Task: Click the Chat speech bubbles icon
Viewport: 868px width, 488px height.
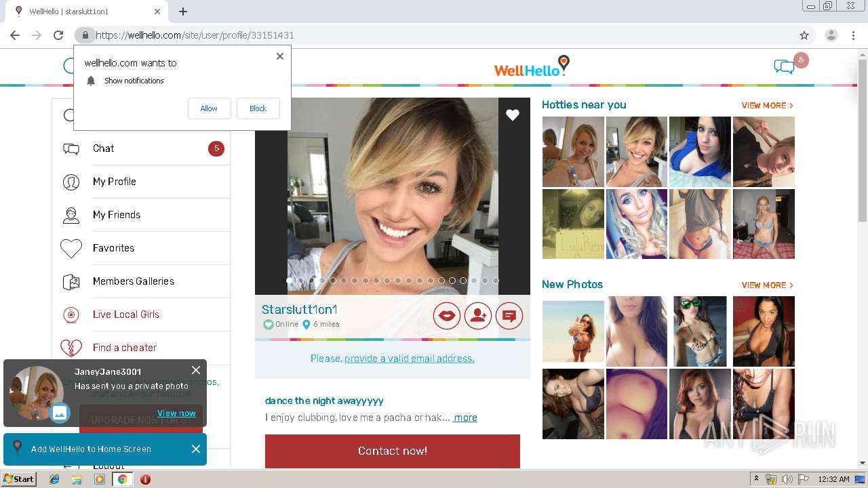Action: tap(71, 149)
